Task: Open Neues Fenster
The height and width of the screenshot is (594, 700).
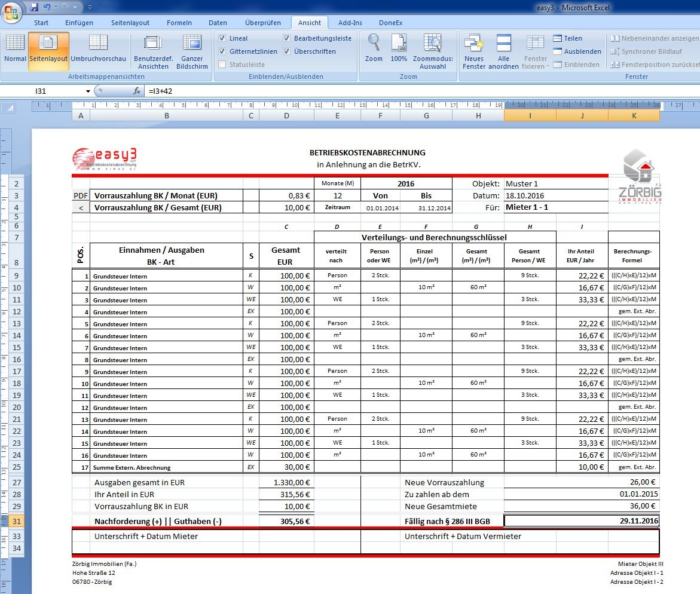Action: pos(473,52)
